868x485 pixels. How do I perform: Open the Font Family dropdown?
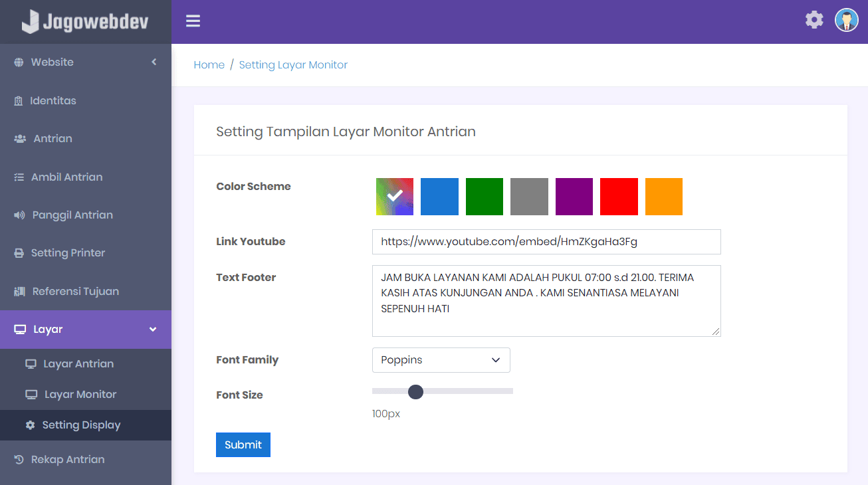tap(441, 360)
